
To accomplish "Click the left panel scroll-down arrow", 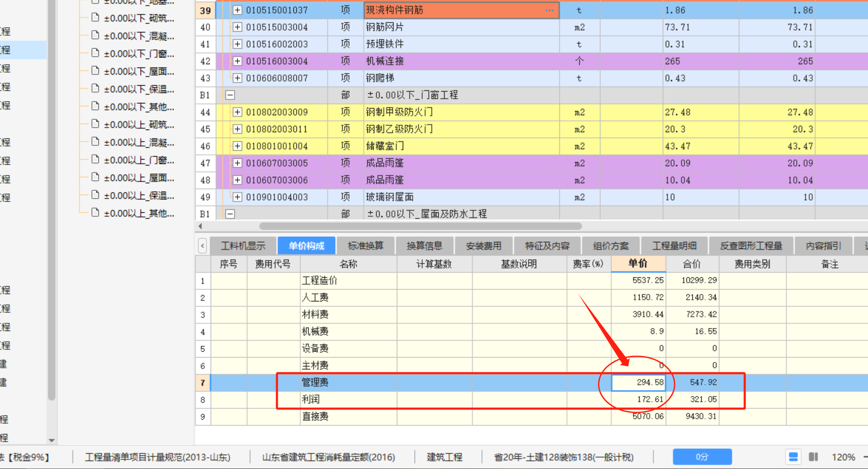I will click(52, 440).
